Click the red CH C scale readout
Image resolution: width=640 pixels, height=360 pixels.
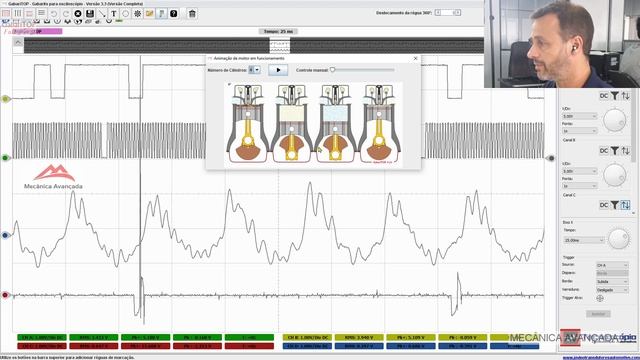click(42, 346)
